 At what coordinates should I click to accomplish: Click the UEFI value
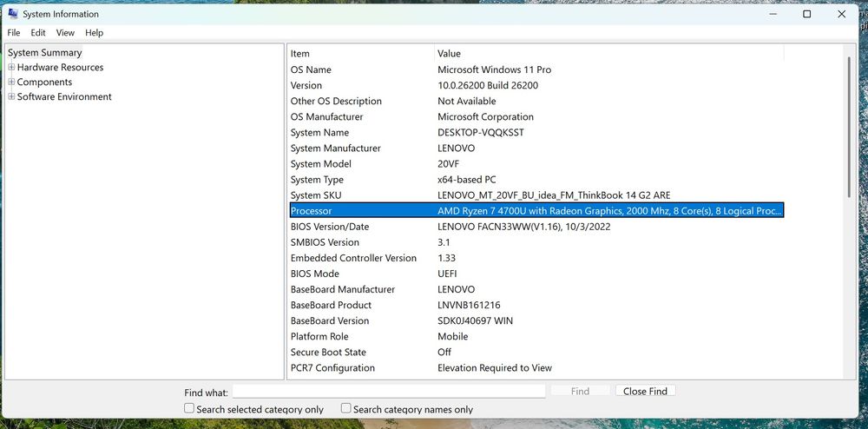(x=447, y=274)
